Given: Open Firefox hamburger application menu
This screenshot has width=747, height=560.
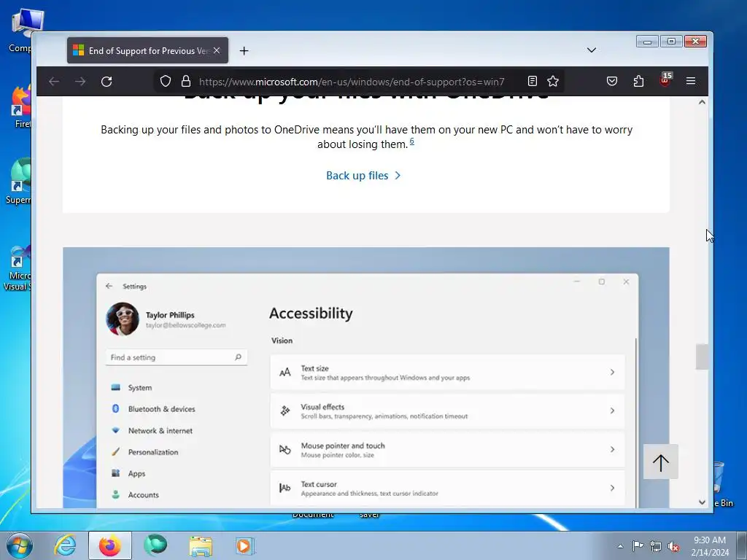Looking at the screenshot, I should pos(691,82).
